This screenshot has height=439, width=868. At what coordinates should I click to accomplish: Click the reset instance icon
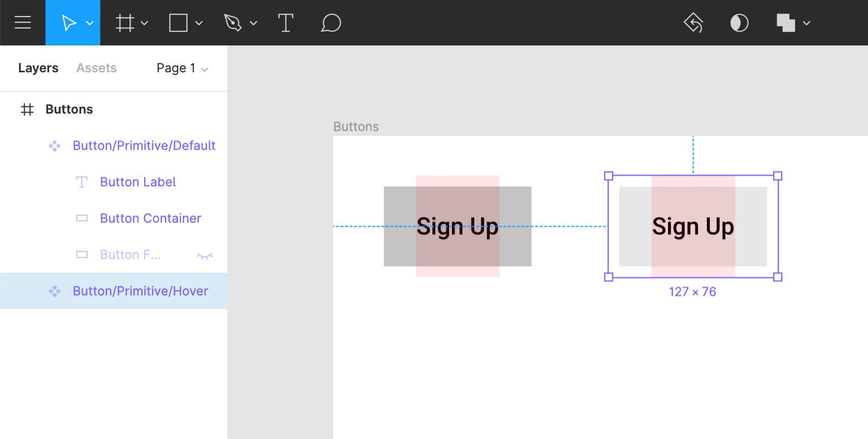693,23
